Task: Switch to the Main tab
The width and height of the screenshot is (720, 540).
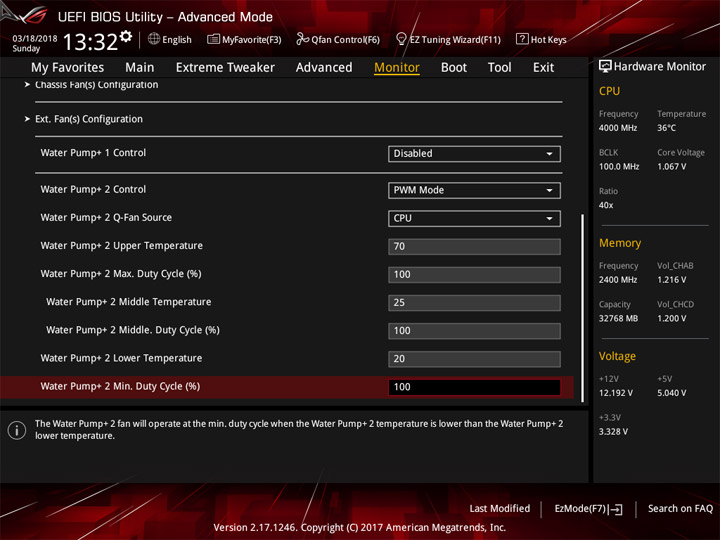Action: point(140,68)
